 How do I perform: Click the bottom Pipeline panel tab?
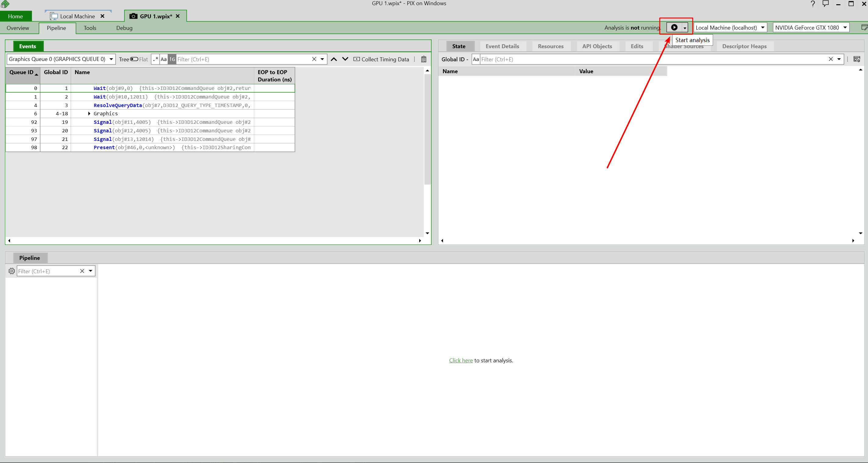tap(30, 258)
